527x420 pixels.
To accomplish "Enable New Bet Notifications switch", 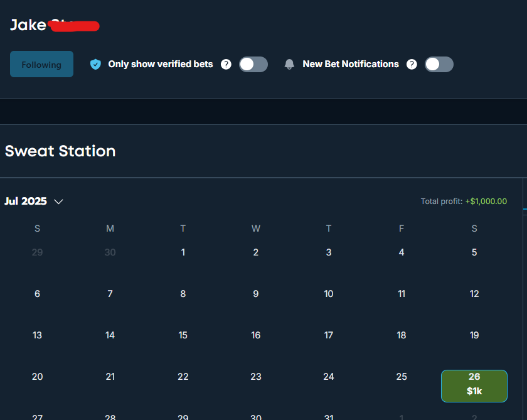I will point(439,64).
